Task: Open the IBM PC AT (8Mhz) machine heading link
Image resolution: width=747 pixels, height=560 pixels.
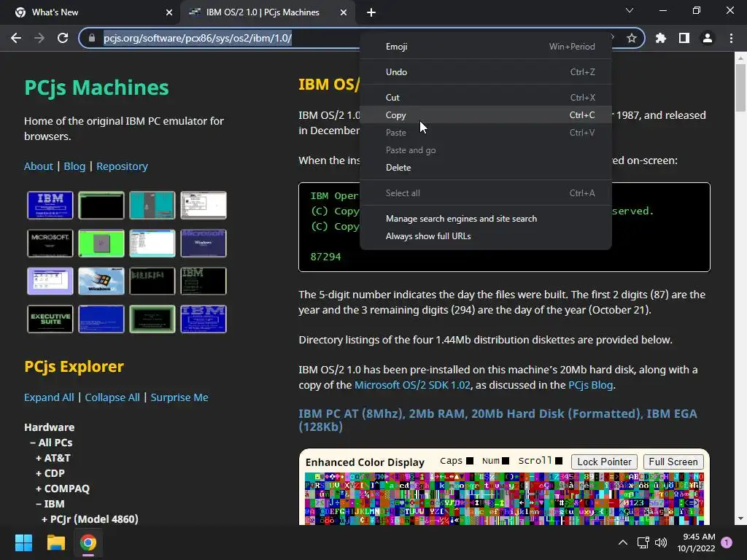Action: (x=498, y=420)
